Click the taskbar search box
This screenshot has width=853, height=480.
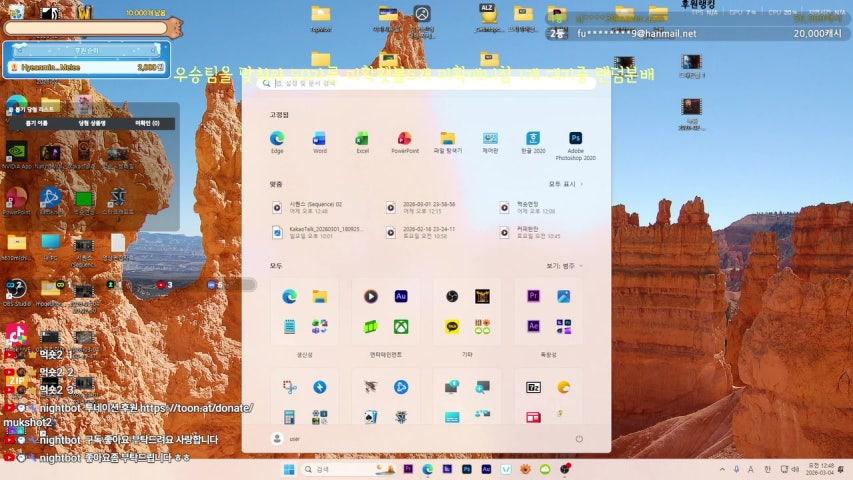[x=349, y=469]
